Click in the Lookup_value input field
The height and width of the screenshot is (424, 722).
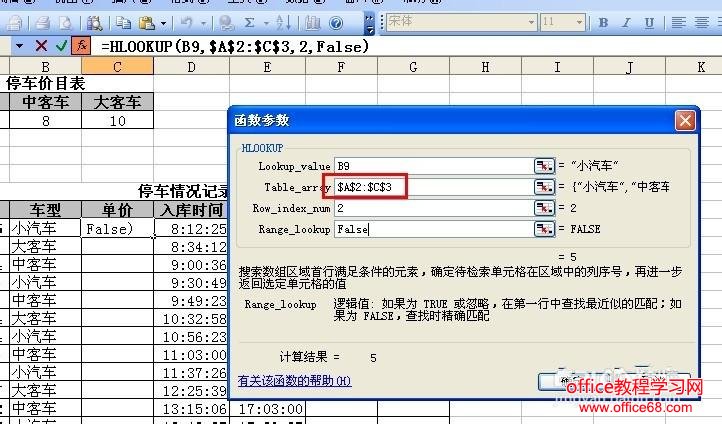pos(434,166)
